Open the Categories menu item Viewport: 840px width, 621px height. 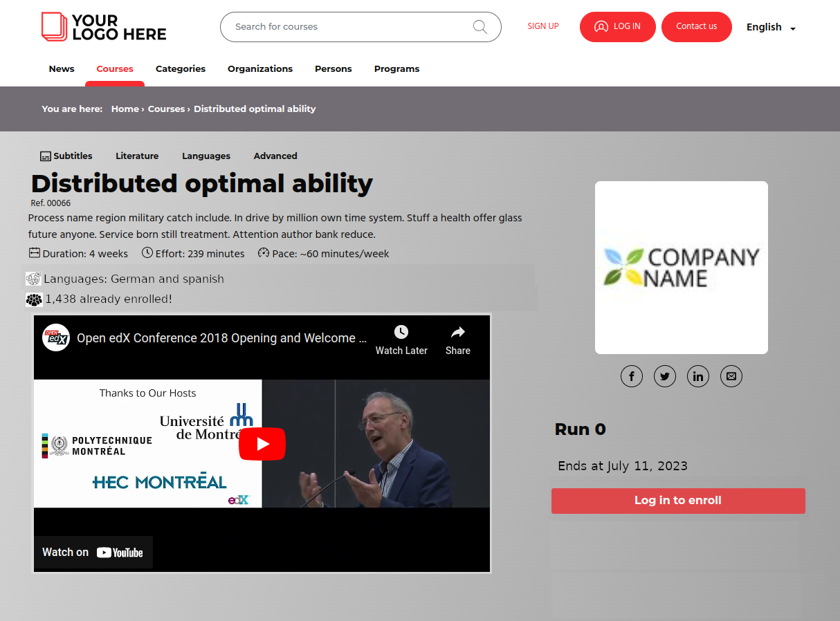(x=181, y=68)
